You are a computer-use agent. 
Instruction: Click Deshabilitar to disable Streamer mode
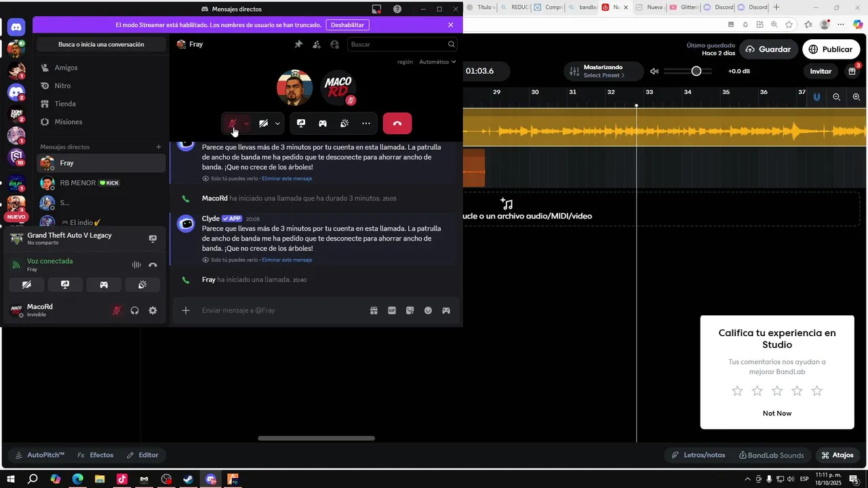coord(347,25)
